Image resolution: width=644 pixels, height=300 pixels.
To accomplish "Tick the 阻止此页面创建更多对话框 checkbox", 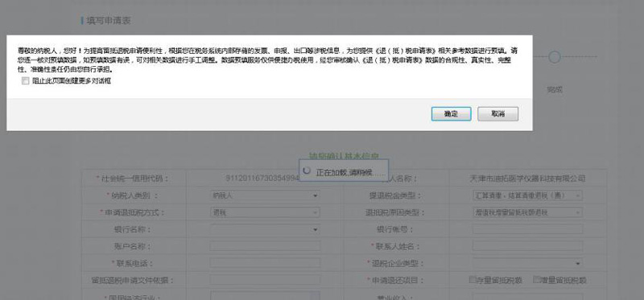I will [x=26, y=81].
